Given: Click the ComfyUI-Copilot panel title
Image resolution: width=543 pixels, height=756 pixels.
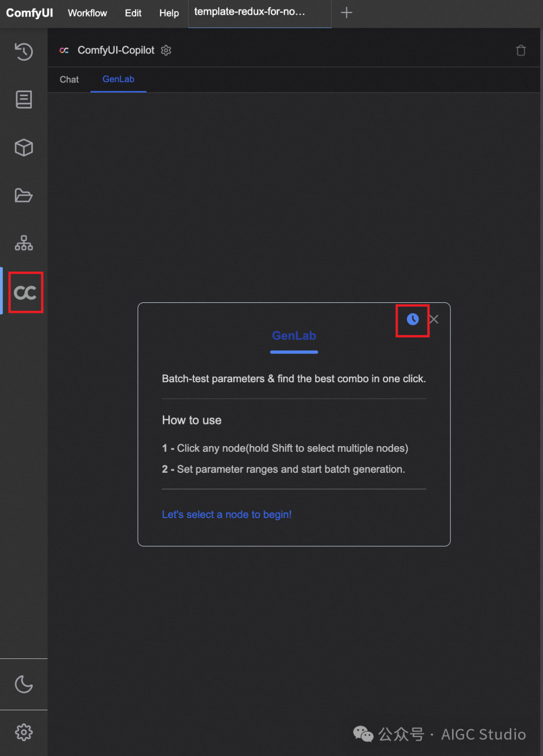Looking at the screenshot, I should [x=116, y=50].
